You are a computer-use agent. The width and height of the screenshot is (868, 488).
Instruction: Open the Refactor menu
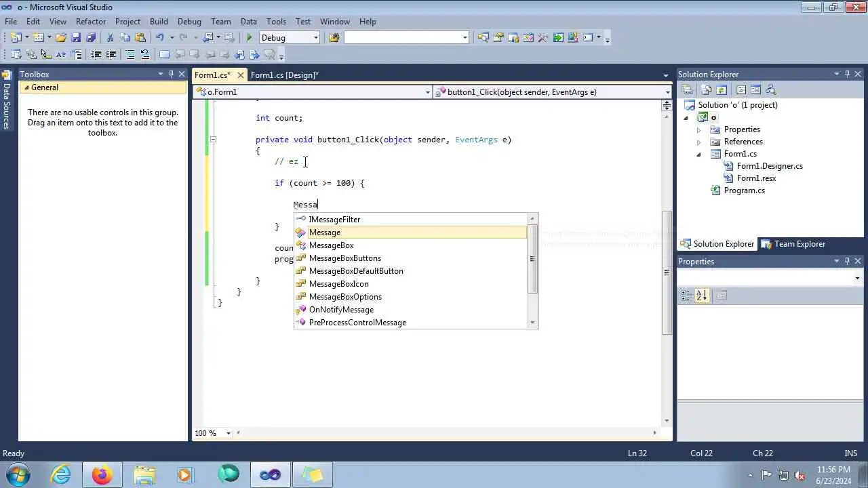[x=91, y=22]
